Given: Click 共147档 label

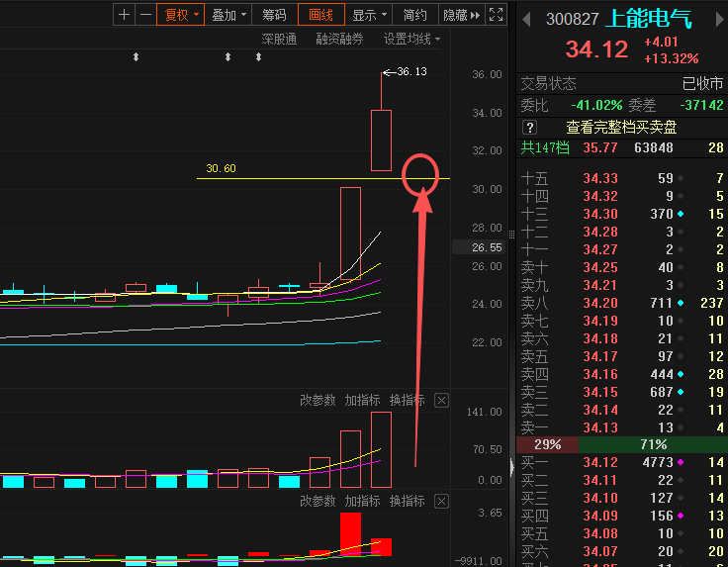Looking at the screenshot, I should 545,147.
